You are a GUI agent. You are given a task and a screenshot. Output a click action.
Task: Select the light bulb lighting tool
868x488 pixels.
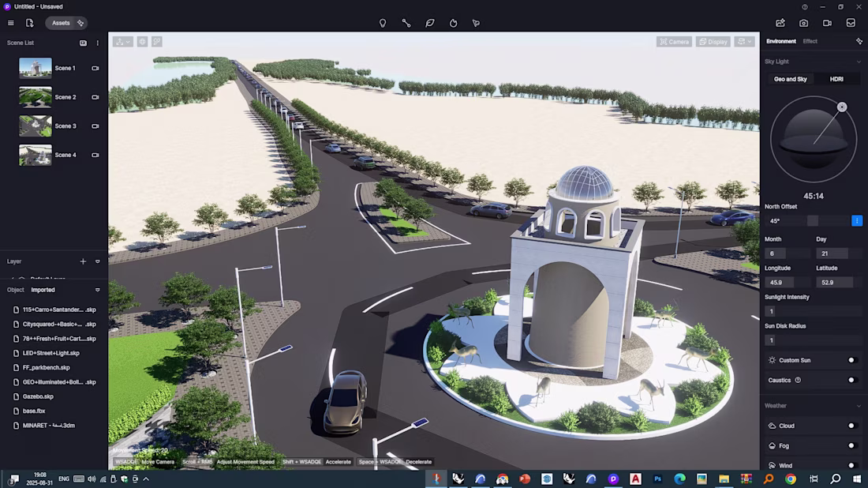coord(383,23)
